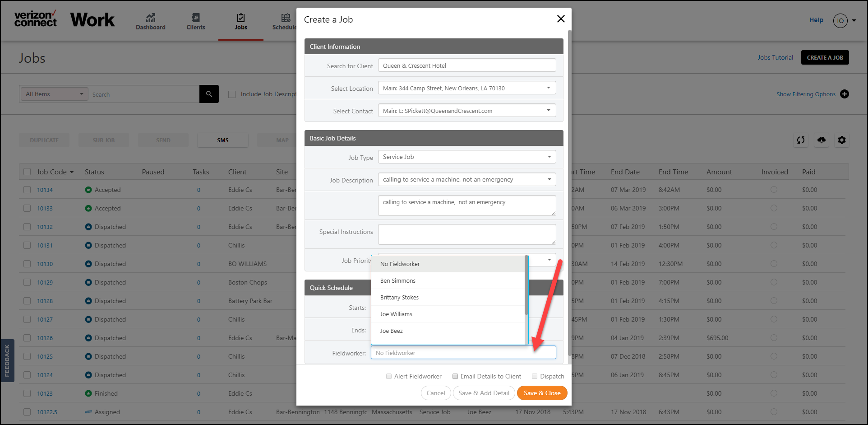Refresh the jobs list icon
Viewport: 868px width, 425px height.
pos(801,140)
